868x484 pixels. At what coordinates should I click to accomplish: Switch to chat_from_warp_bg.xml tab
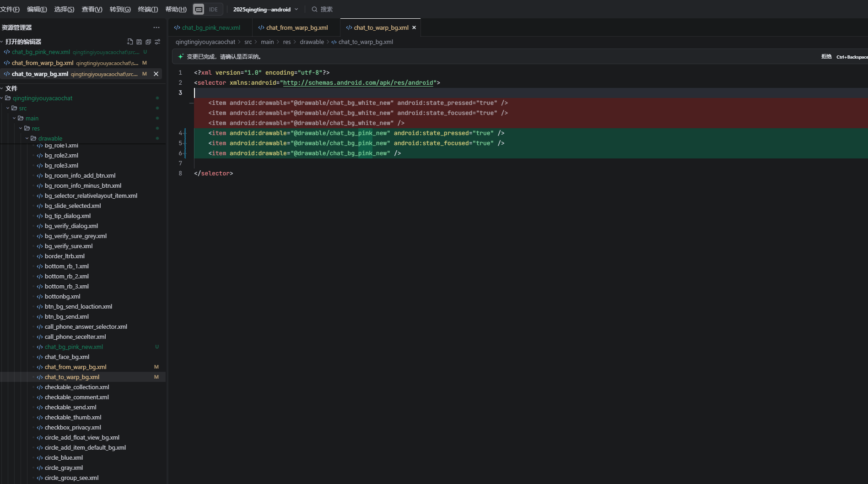(297, 27)
